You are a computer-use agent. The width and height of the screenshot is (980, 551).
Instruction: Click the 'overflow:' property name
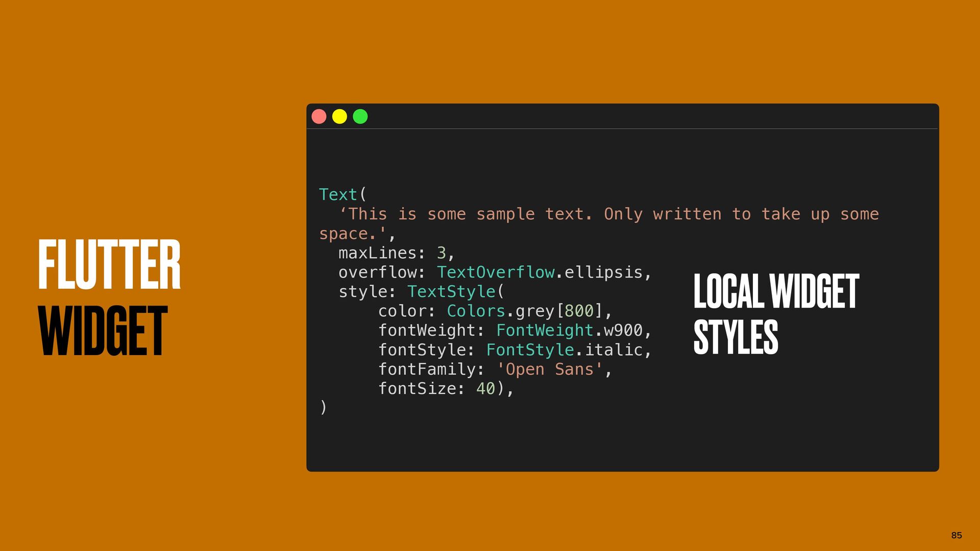point(382,272)
